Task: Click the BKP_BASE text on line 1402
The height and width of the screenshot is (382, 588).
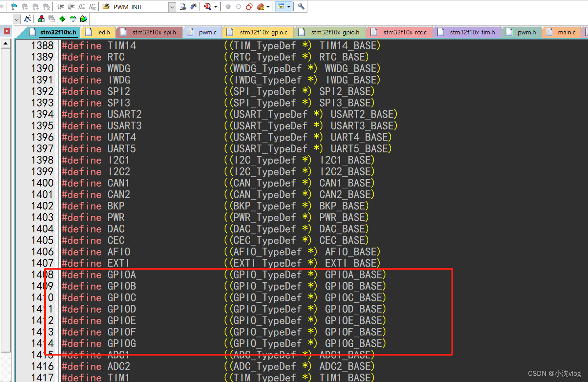Action: coord(342,206)
